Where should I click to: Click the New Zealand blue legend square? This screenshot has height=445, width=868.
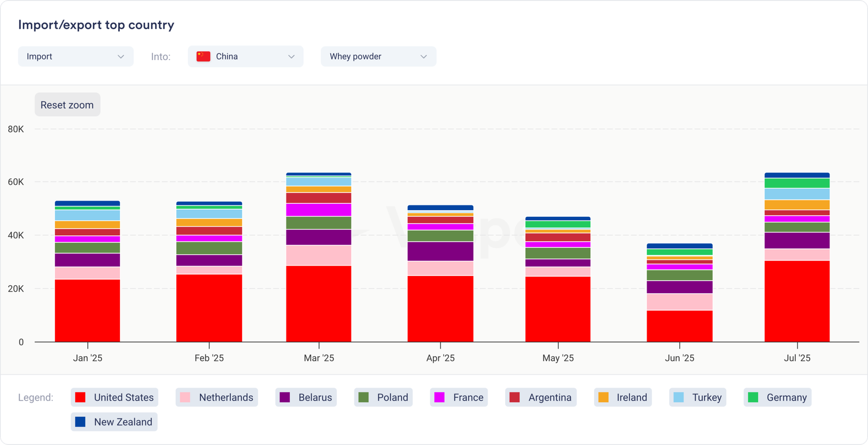(80, 422)
